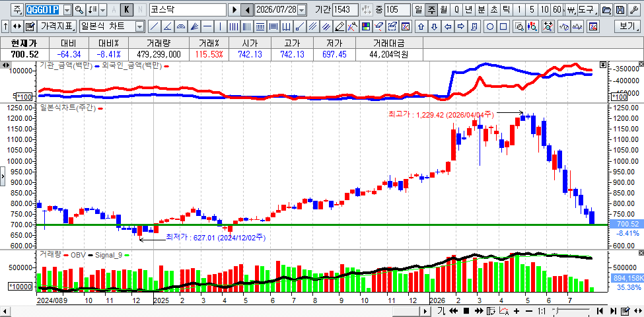This screenshot has height=317, width=644.
Task: Collapse the top indicator panel arrow at right edge
Action: (x=603, y=65)
